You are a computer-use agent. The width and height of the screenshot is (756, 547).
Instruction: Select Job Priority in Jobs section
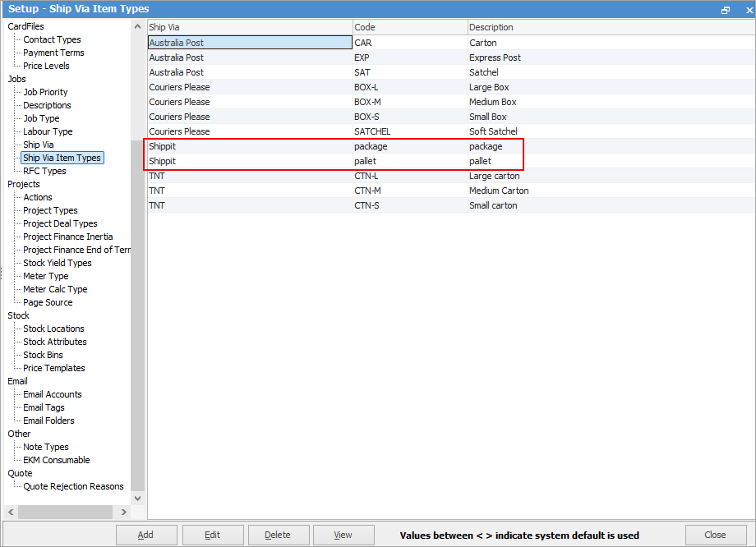[46, 92]
